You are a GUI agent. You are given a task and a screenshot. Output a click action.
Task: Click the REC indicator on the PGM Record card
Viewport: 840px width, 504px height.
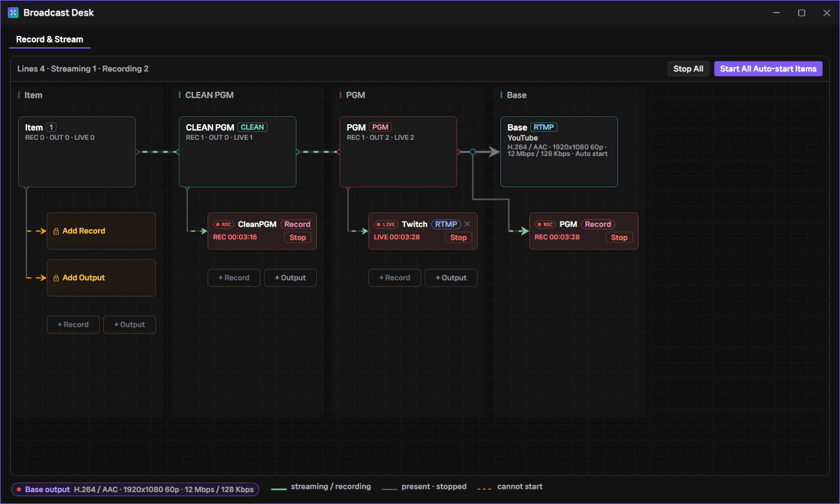point(545,224)
